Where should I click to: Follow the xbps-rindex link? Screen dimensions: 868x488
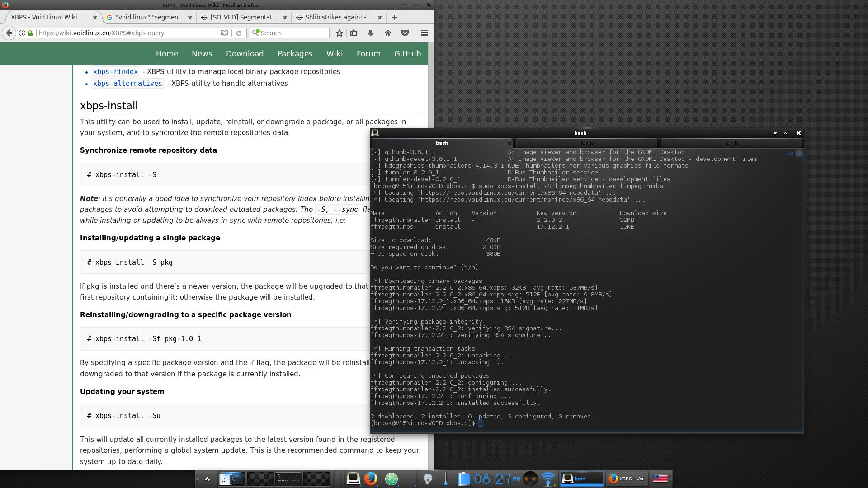pyautogui.click(x=115, y=72)
